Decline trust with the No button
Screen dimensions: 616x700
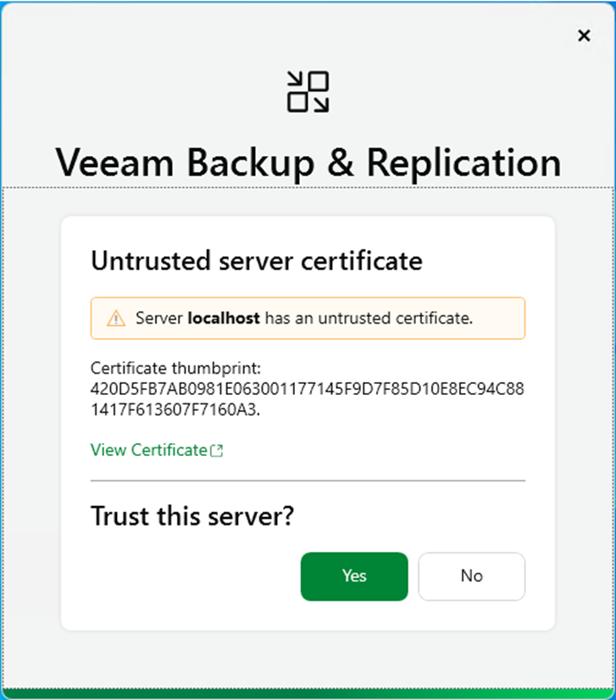(x=471, y=576)
